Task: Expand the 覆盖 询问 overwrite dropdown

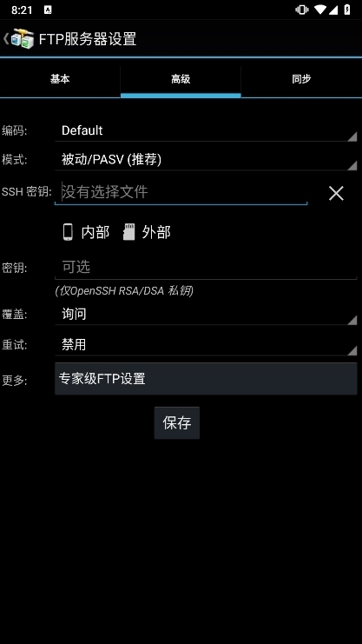Action: coord(206,315)
